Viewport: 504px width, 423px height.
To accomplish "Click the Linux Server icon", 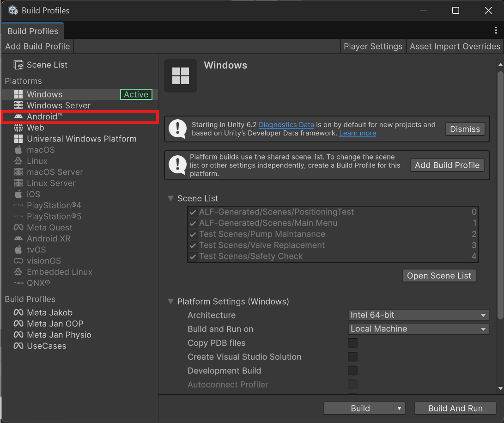I will tap(18, 183).
